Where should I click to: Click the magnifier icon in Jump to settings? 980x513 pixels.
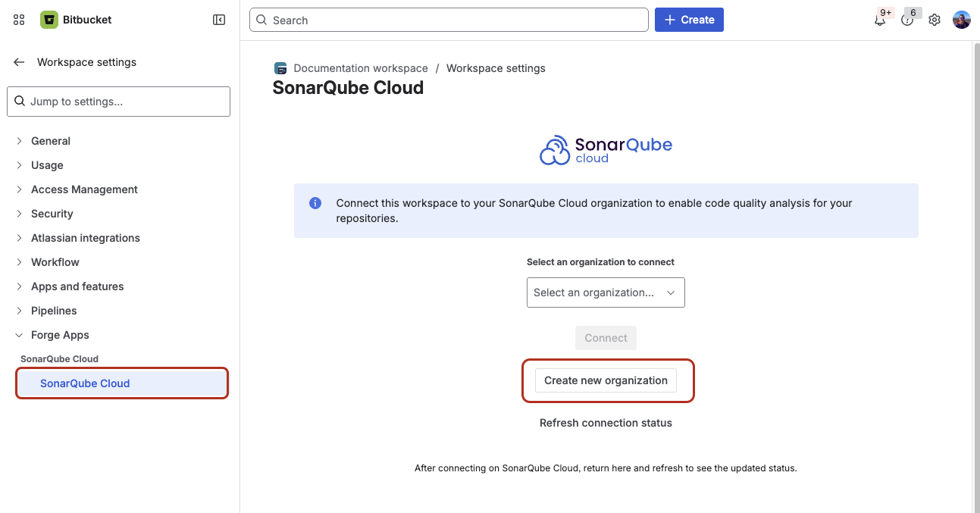click(19, 102)
